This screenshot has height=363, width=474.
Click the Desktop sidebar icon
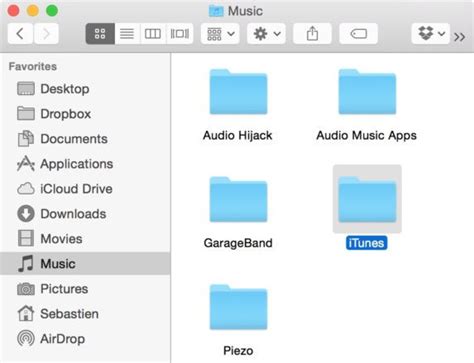(26, 89)
